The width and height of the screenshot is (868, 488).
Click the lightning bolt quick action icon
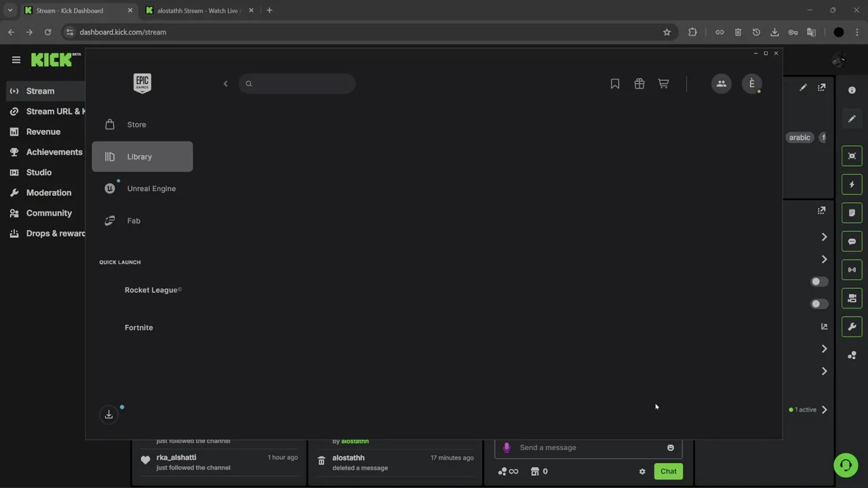[852, 184]
